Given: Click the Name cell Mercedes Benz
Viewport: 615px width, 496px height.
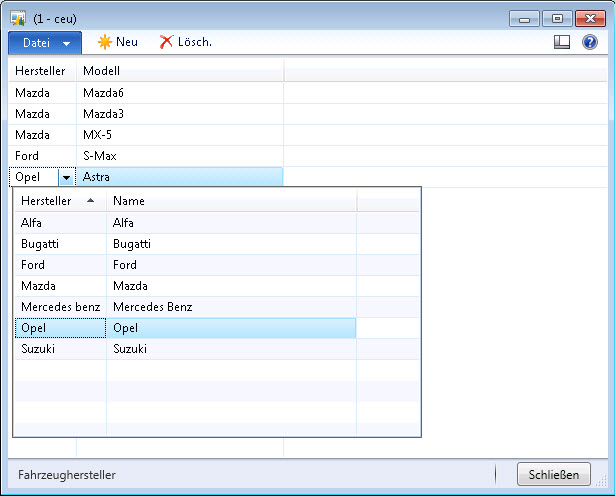Looking at the screenshot, I should point(231,307).
